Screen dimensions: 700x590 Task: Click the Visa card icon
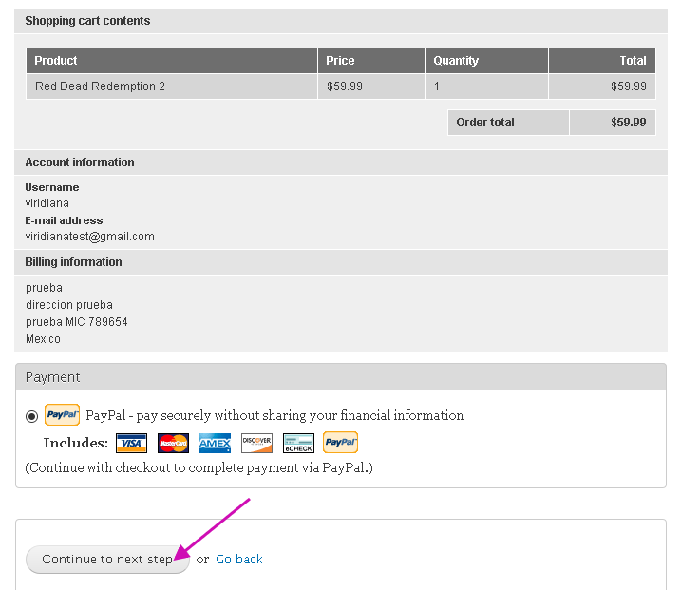[x=131, y=443]
